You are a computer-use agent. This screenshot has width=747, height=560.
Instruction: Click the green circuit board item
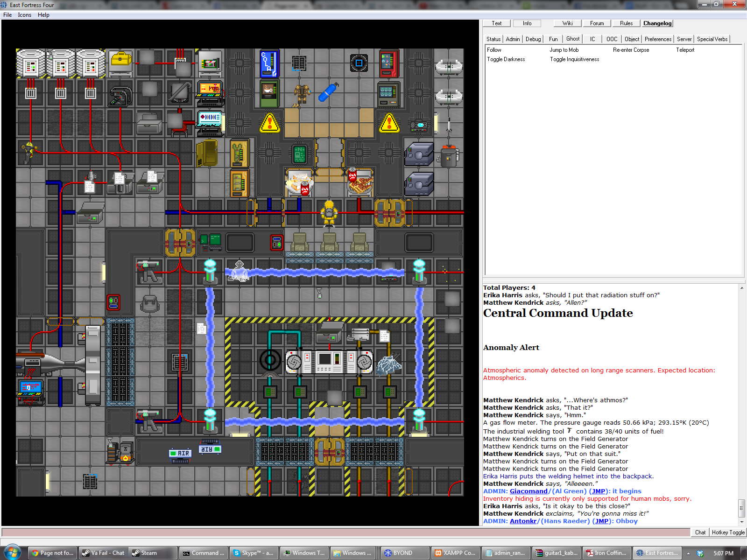[x=299, y=154]
